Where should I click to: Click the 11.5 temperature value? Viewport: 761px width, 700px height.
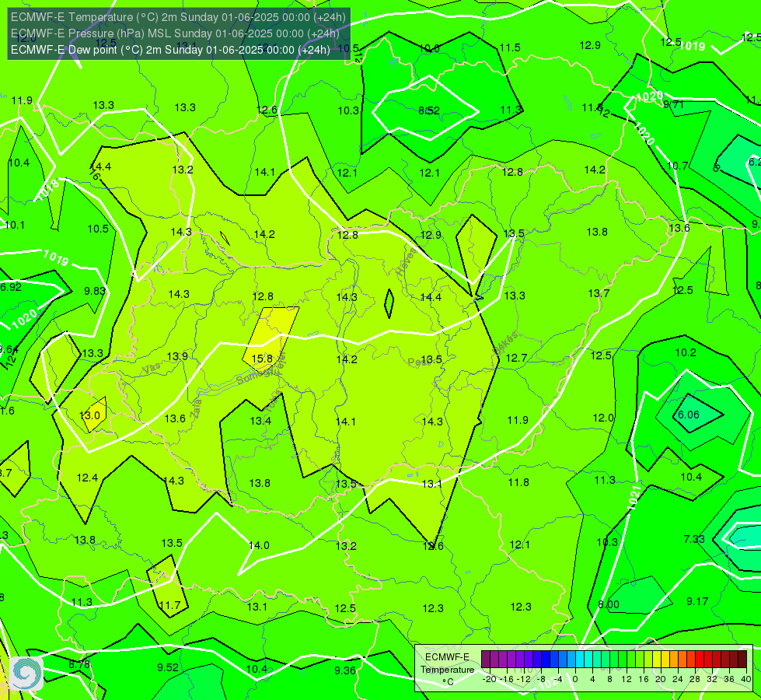click(510, 47)
